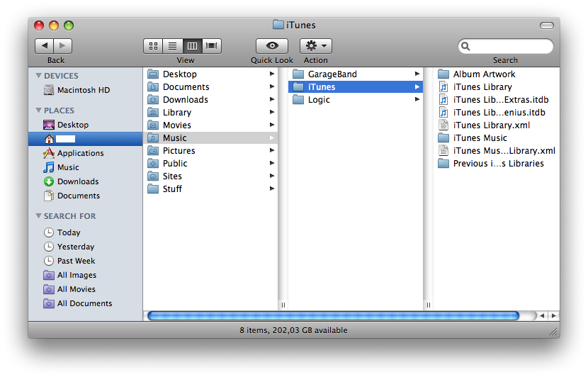The image size is (588, 377).
Task: Select iTunes Lib...enius.itdb file
Action: click(x=497, y=112)
